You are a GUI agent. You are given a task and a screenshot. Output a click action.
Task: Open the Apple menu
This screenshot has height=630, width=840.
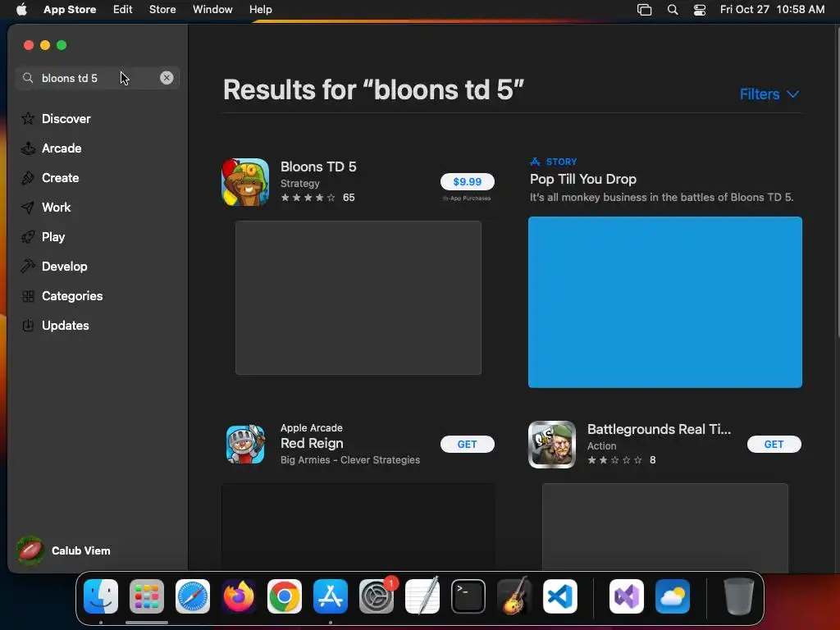tap(21, 9)
